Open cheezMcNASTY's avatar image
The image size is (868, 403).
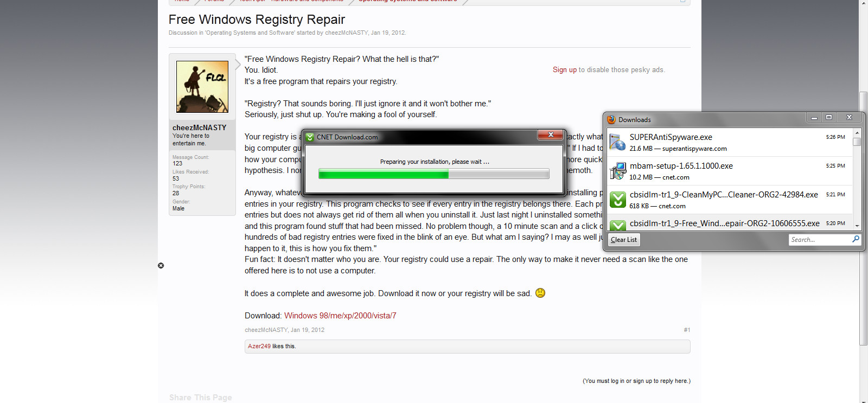pyautogui.click(x=202, y=87)
